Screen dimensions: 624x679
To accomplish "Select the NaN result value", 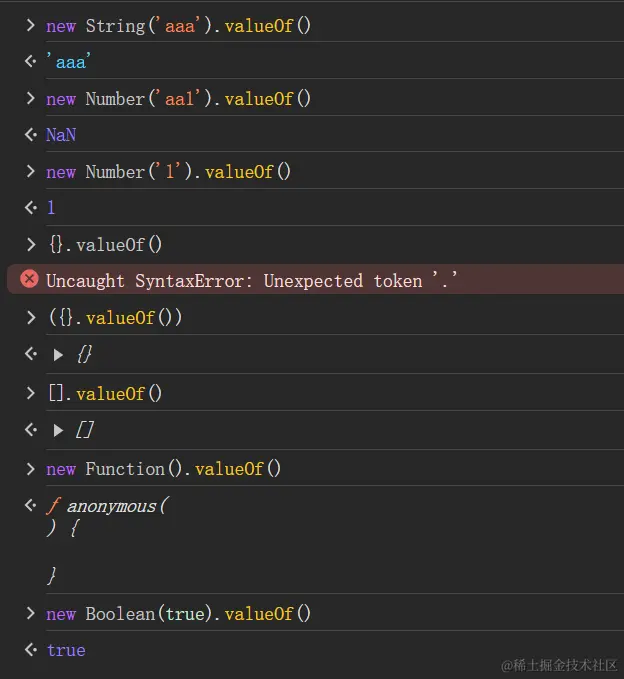I will (61, 135).
